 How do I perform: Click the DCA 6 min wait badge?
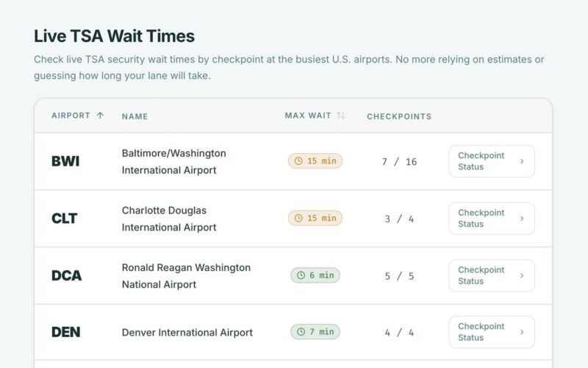pos(315,275)
